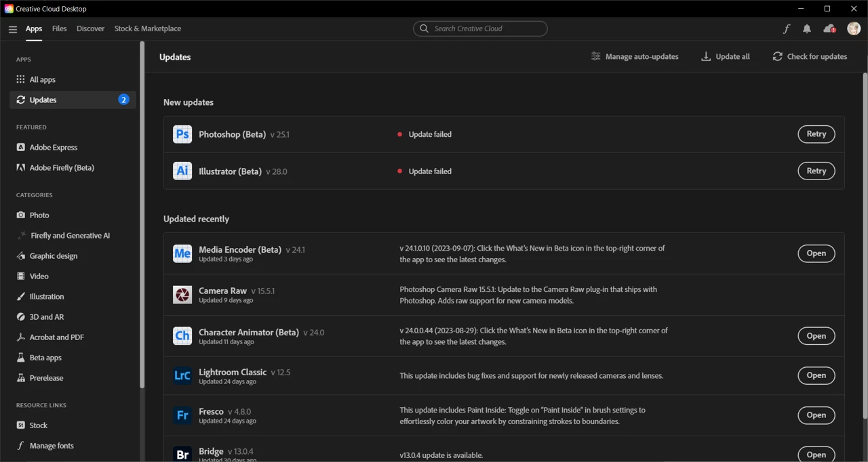Viewport: 868px width, 462px height.
Task: Open Manage fonts resource link
Action: coord(73,445)
